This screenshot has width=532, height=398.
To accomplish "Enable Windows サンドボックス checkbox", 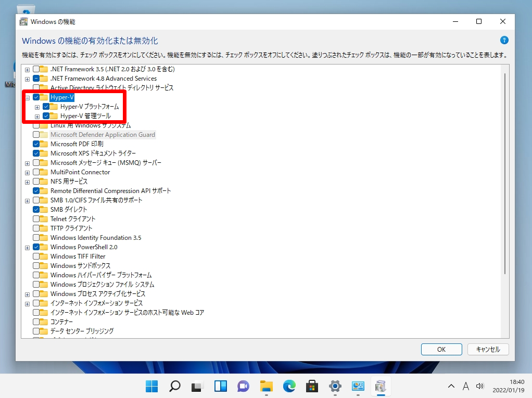I will coord(36,266).
